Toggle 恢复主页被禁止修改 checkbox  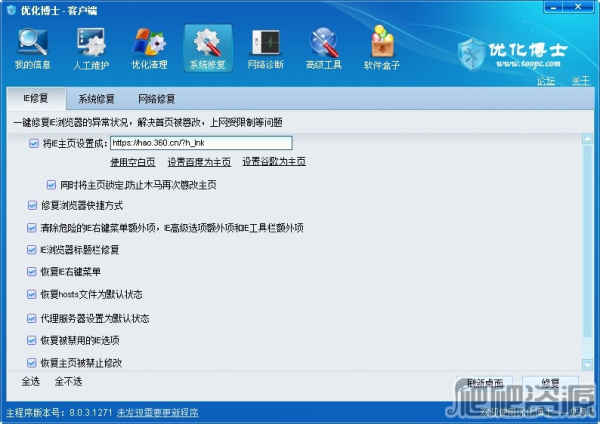[32, 362]
